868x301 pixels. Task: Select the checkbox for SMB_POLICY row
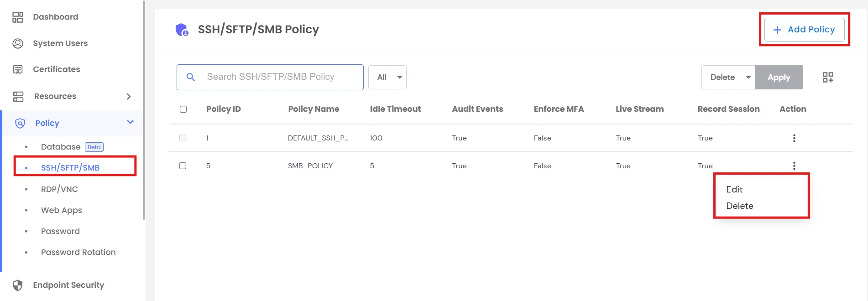(183, 166)
